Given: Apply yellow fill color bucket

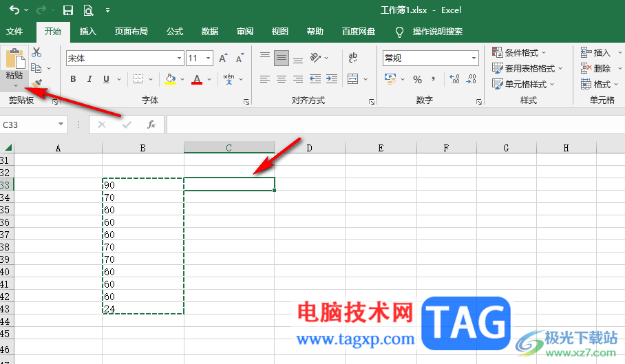Looking at the screenshot, I should [x=170, y=79].
